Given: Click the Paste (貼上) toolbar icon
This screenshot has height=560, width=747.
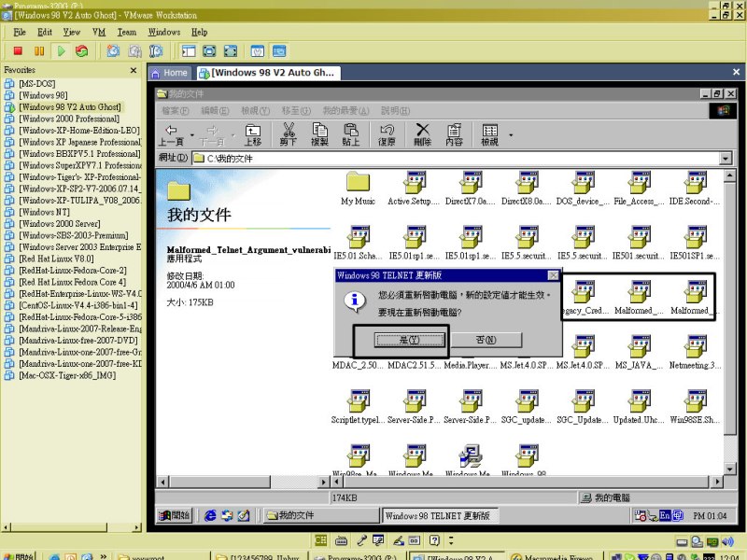Looking at the screenshot, I should 351,134.
